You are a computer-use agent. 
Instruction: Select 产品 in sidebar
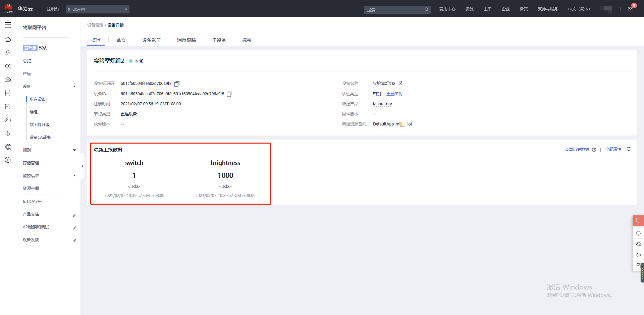click(27, 74)
